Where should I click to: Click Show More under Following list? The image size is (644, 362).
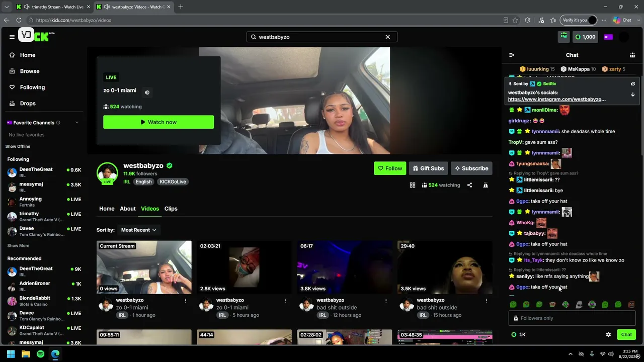(18, 246)
